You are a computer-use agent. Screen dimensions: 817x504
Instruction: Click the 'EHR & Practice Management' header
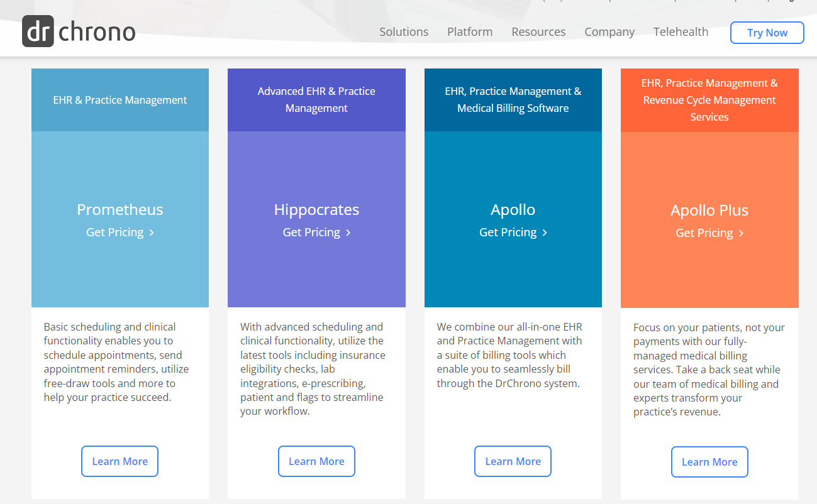tap(120, 100)
